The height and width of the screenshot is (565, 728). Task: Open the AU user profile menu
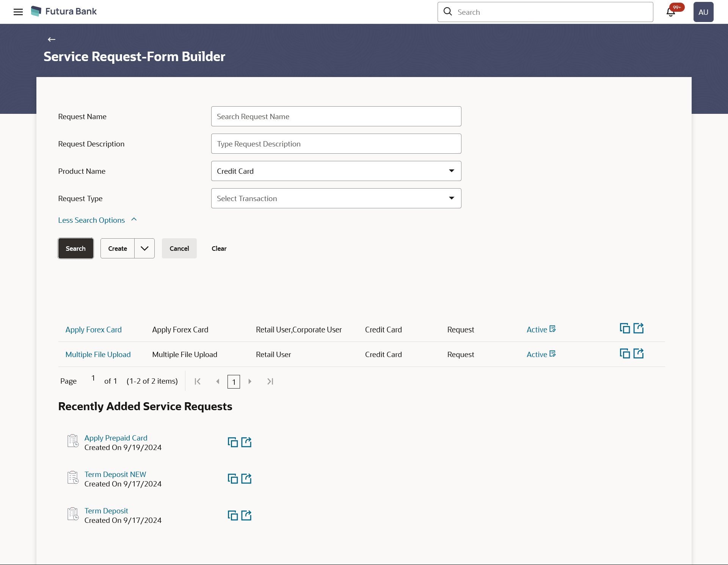(703, 12)
